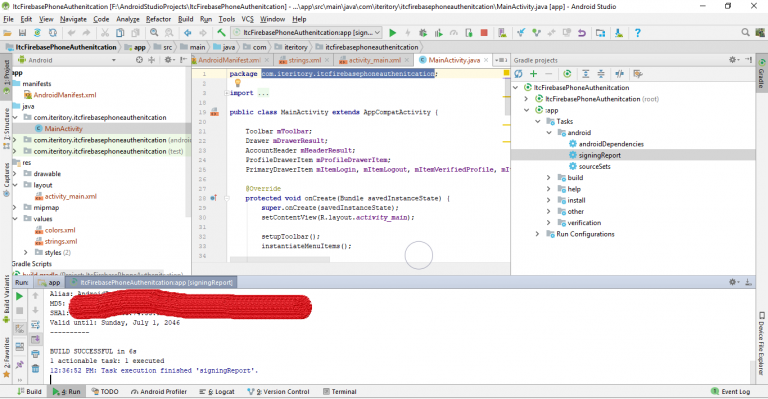Select colors.xml in project tree
The height and width of the screenshot is (399, 768).
(60, 230)
